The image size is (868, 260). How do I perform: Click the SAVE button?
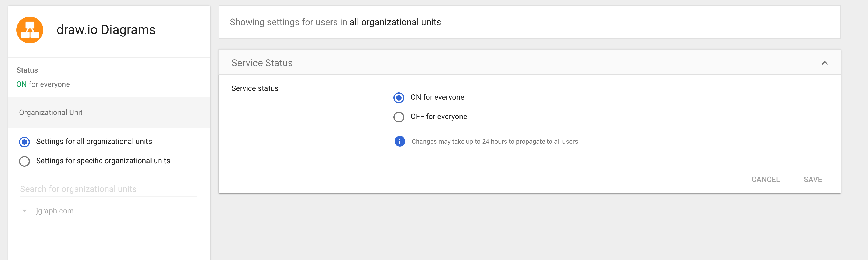click(x=813, y=179)
